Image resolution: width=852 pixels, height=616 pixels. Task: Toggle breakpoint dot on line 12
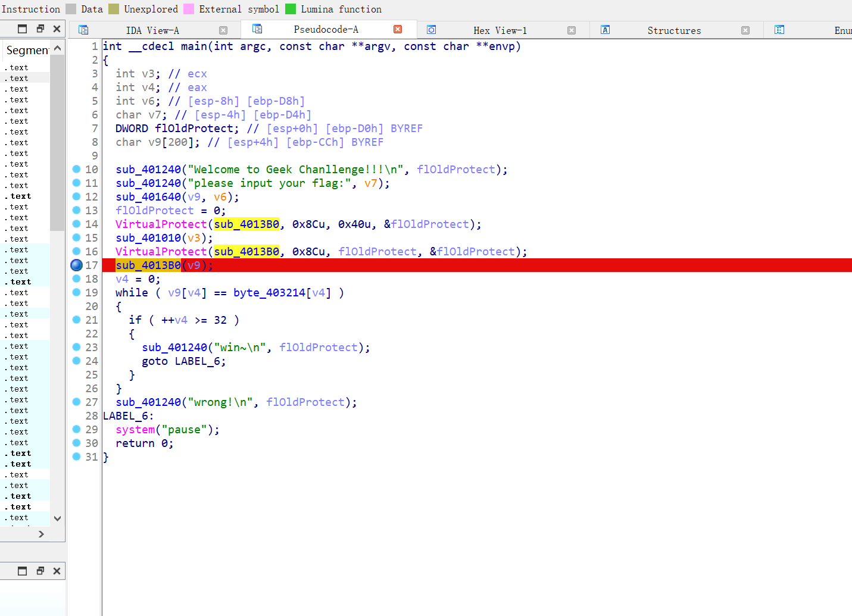pos(76,196)
